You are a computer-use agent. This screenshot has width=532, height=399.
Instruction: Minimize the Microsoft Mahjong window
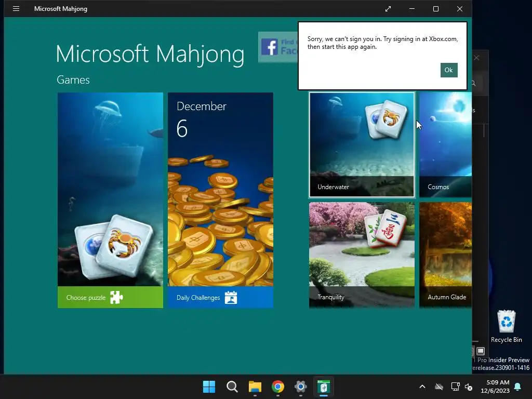coord(412,9)
